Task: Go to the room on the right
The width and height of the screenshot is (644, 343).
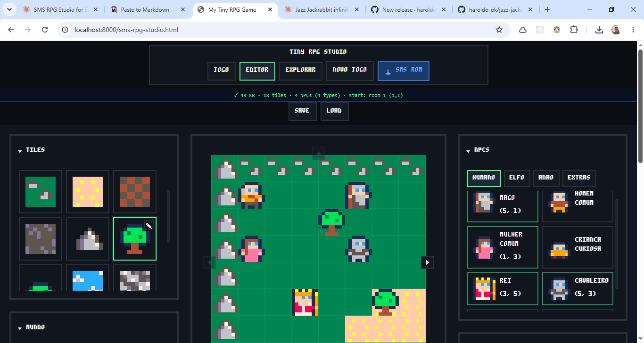Action: tap(427, 262)
